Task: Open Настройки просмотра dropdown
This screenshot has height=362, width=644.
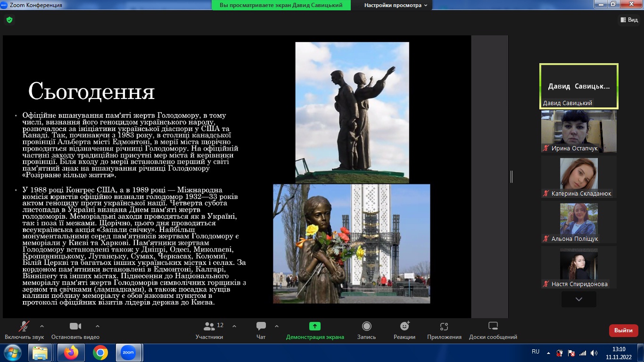Action: [396, 5]
